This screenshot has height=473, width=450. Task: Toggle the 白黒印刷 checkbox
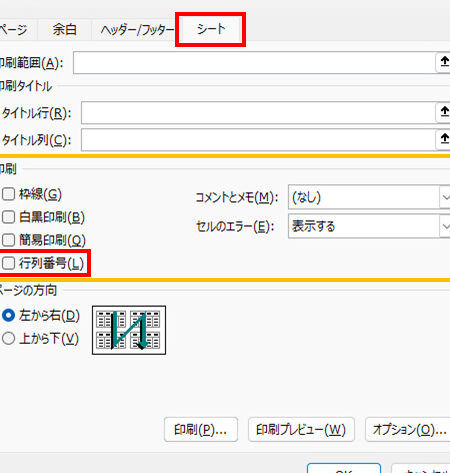tap(8, 217)
